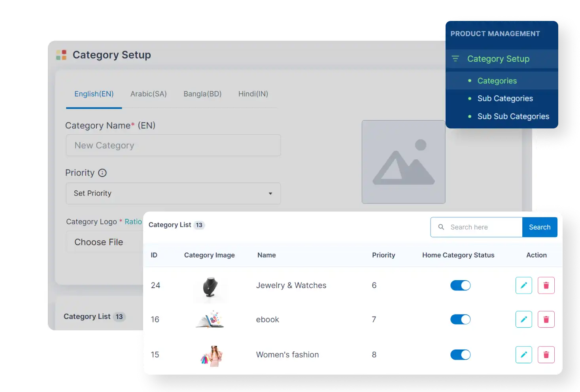Click the pencil edit icon for Women's fashion
The width and height of the screenshot is (580, 392).
pos(523,354)
